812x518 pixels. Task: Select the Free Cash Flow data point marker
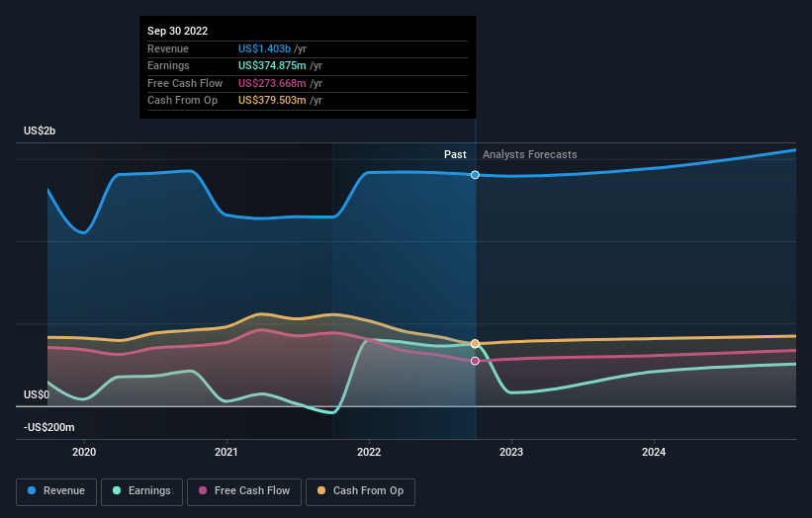[475, 361]
